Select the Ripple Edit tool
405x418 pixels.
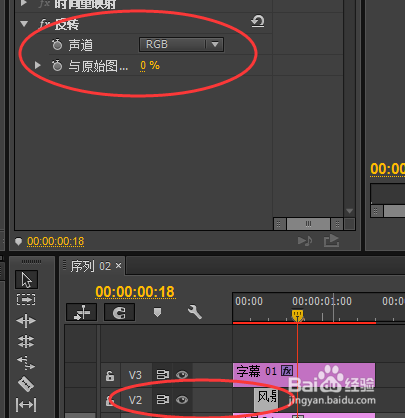pyautogui.click(x=26, y=321)
